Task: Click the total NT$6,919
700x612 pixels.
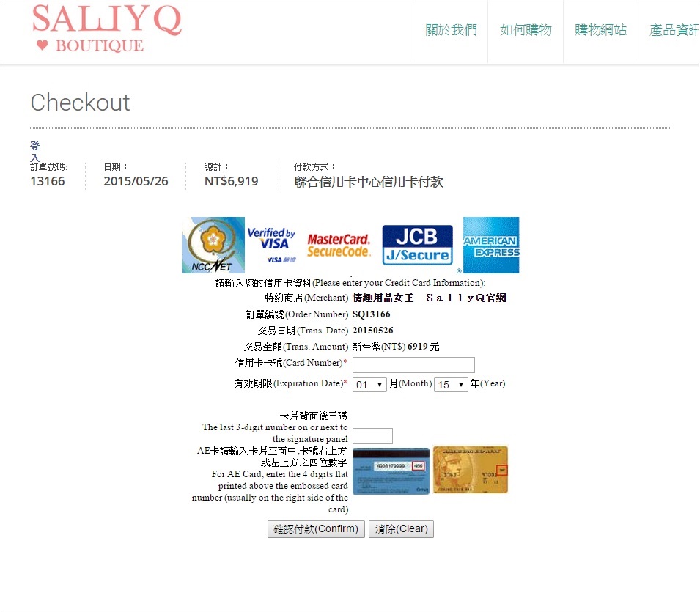Action: click(x=231, y=181)
